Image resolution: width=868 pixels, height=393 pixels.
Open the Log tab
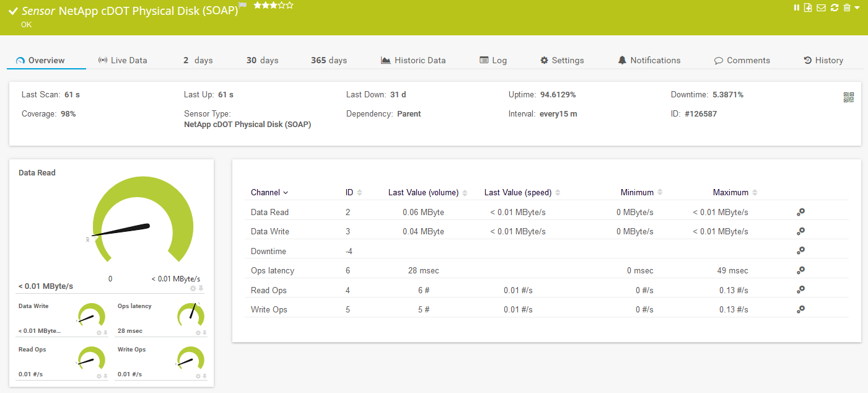(493, 60)
